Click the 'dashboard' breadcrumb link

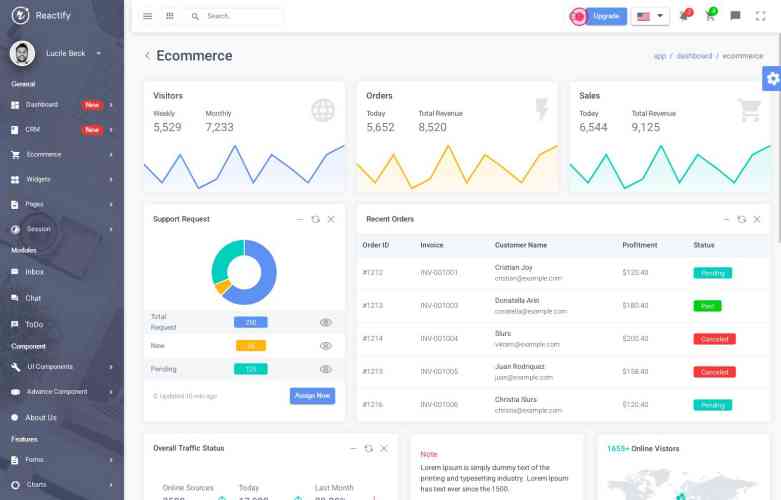click(694, 56)
